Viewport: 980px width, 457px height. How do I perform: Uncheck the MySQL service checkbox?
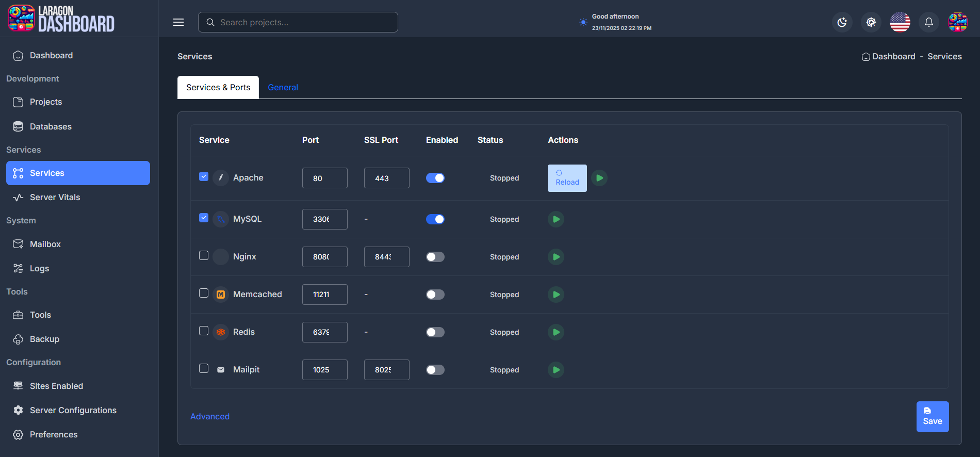[x=204, y=218]
